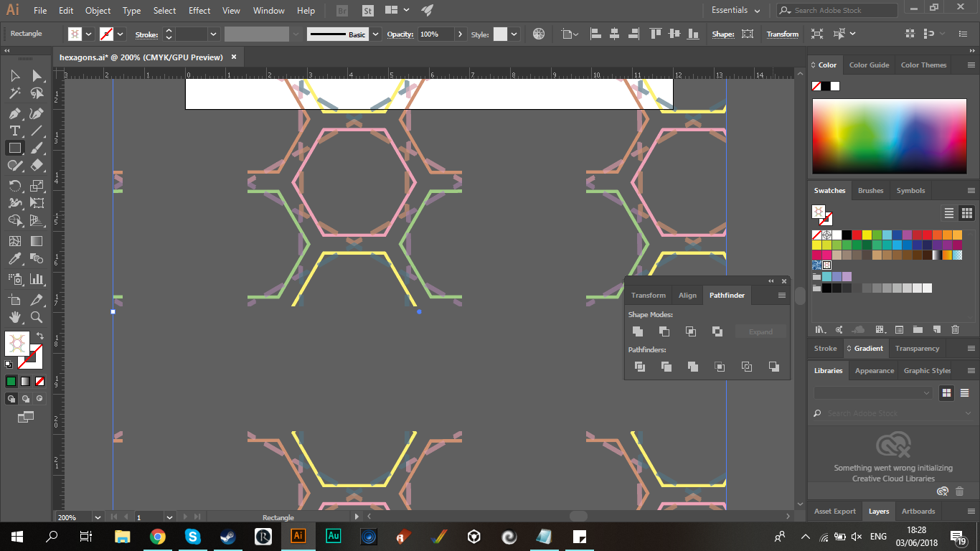
Task: Choose the Lasso tool
Action: click(x=37, y=93)
